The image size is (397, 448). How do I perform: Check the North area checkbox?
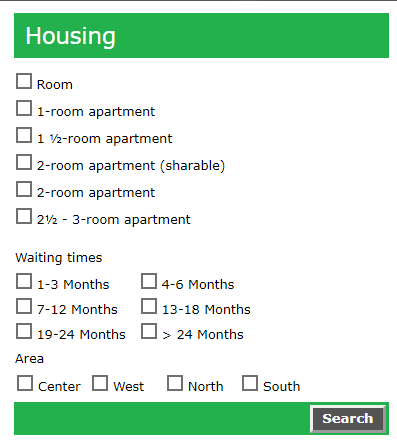tap(175, 383)
